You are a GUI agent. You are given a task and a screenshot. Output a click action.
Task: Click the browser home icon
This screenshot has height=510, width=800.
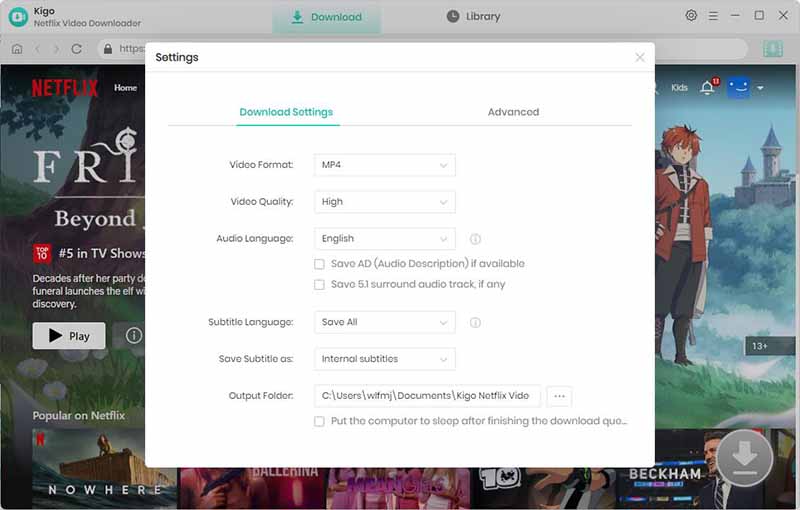pyautogui.click(x=17, y=48)
